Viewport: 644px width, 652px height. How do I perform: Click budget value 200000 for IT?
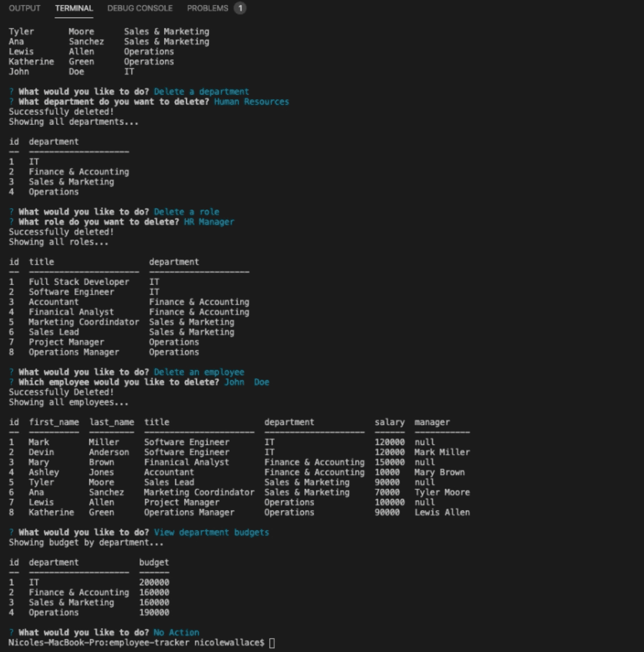(154, 583)
